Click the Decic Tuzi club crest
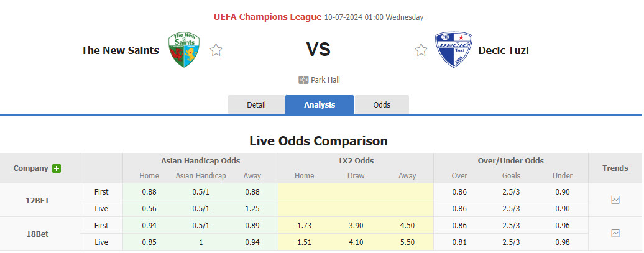644x253 pixels. click(x=453, y=50)
